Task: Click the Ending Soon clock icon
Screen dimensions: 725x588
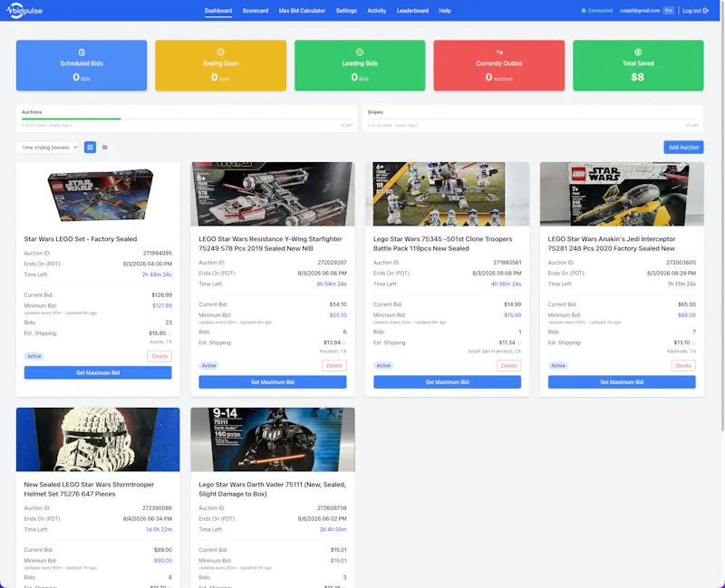Action: (220, 53)
